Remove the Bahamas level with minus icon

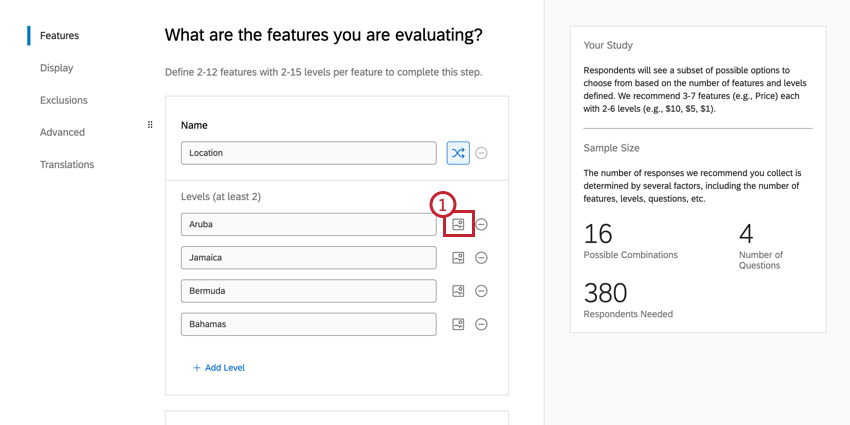(481, 324)
